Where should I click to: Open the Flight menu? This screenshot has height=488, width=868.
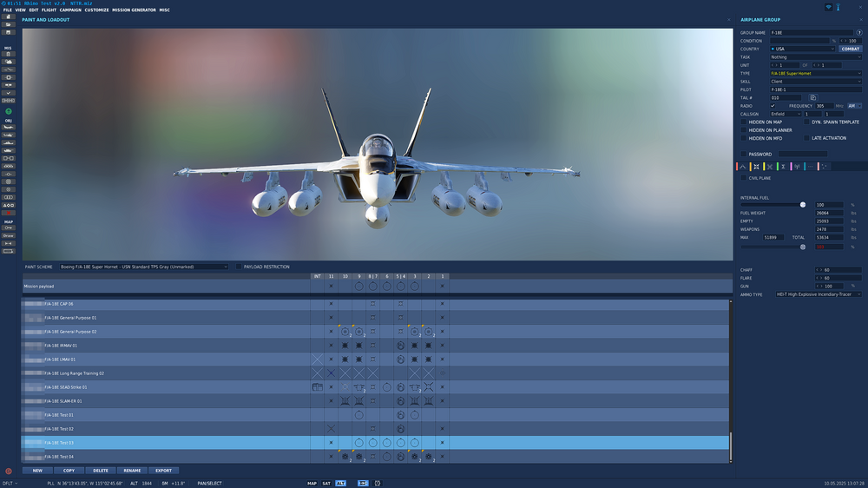pyautogui.click(x=49, y=10)
